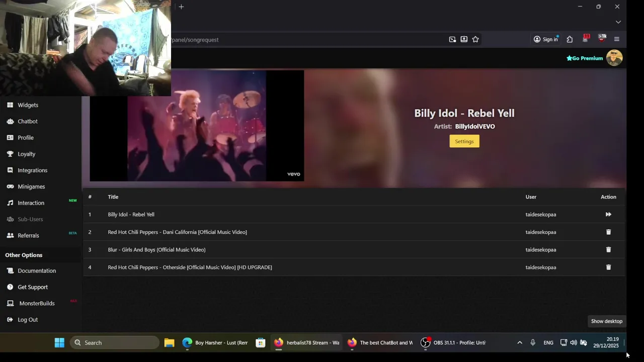Open the taskbar clock and date
The image size is (644, 362).
(x=606, y=343)
